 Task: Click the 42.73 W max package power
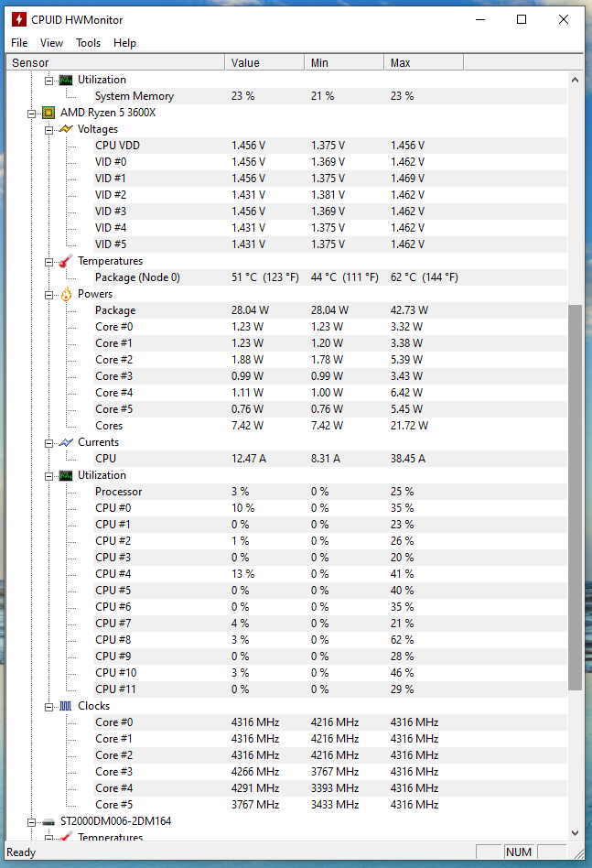click(x=409, y=310)
